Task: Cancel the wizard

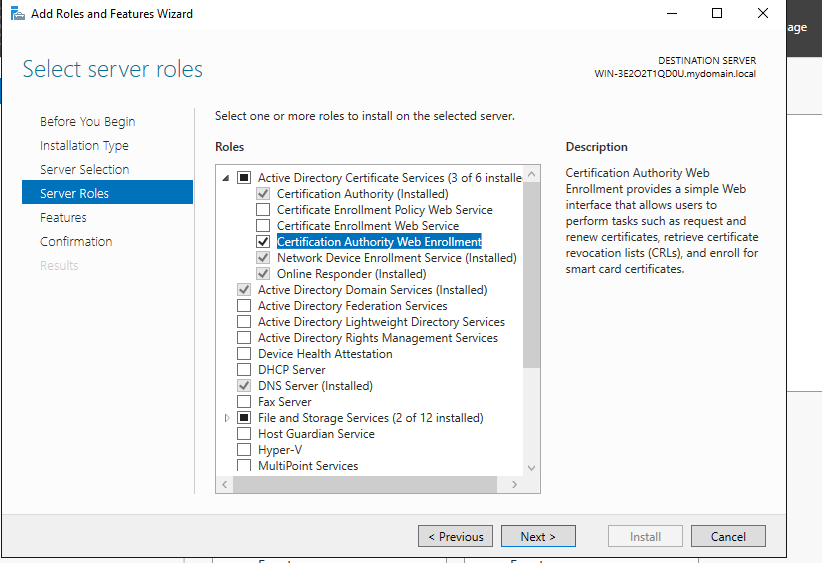Action: [728, 536]
